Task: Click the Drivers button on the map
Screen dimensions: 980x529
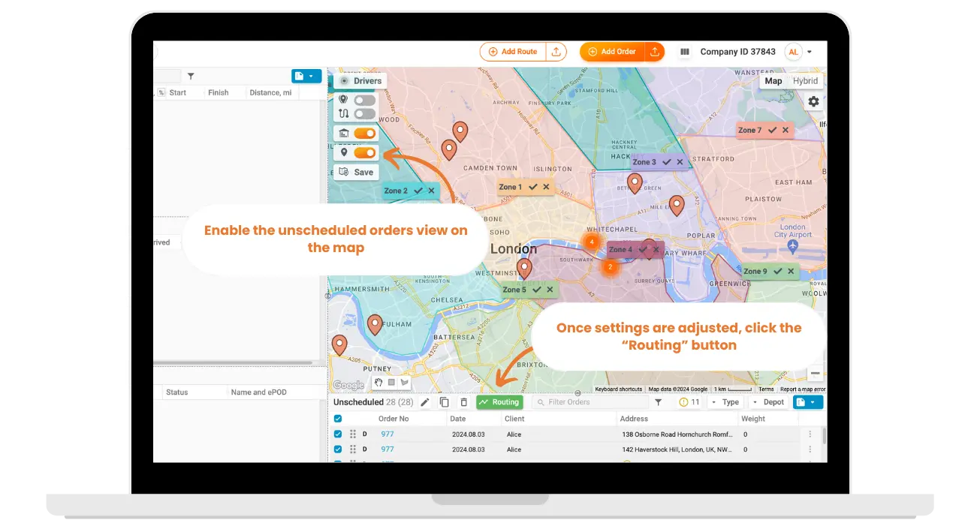Action: (x=360, y=81)
